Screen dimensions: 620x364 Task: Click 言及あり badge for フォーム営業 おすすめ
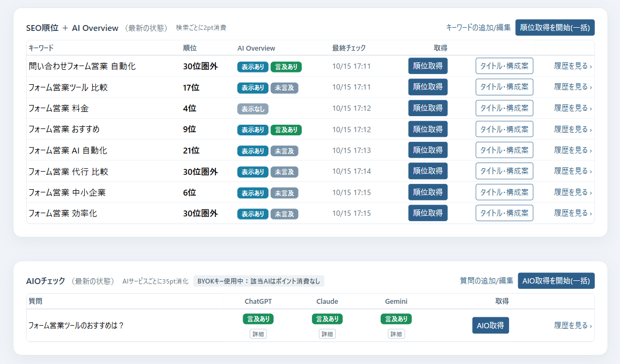[x=286, y=130]
